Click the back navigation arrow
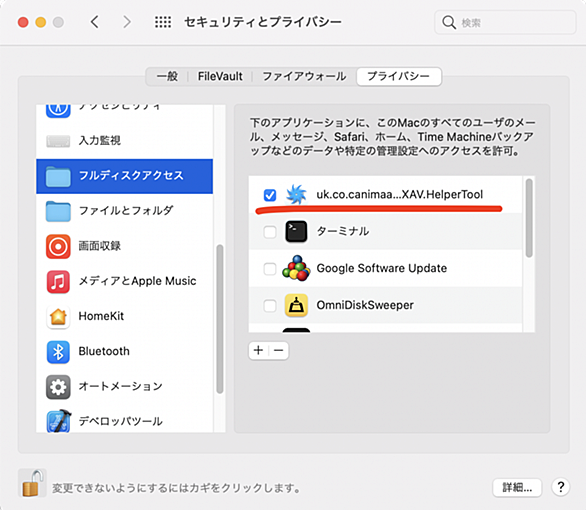The width and height of the screenshot is (586, 510). 95,22
